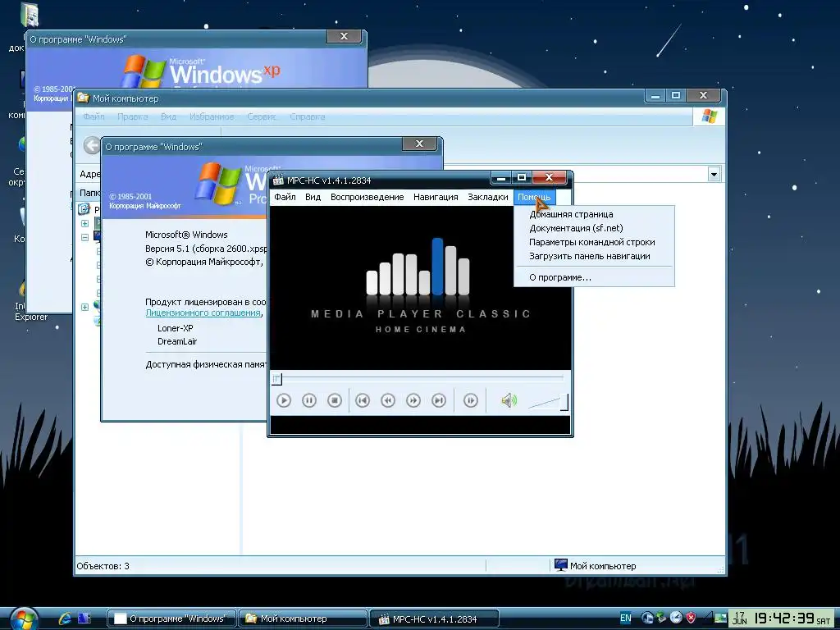840x630 pixels.
Task: Open Справка menu in Мой компьютер window
Action: (x=308, y=116)
